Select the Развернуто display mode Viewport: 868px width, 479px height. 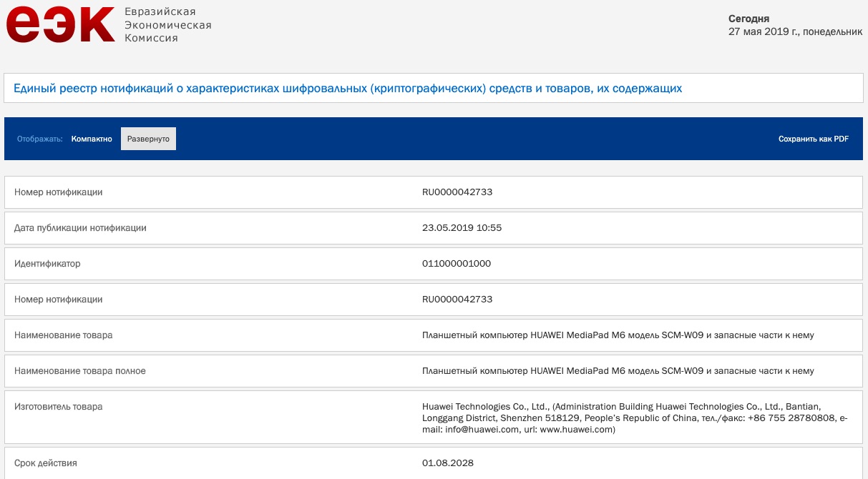[x=148, y=139]
